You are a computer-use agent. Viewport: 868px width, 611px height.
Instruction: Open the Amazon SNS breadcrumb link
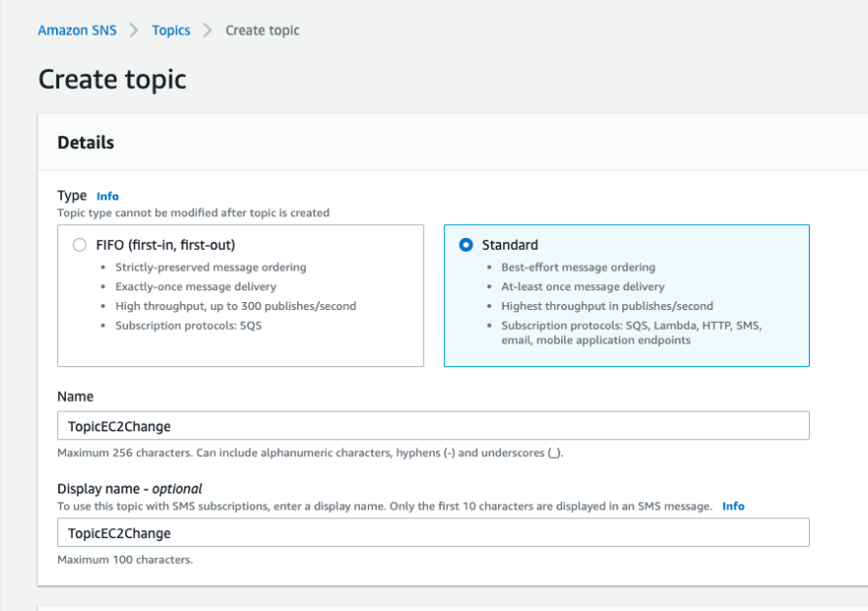point(77,30)
